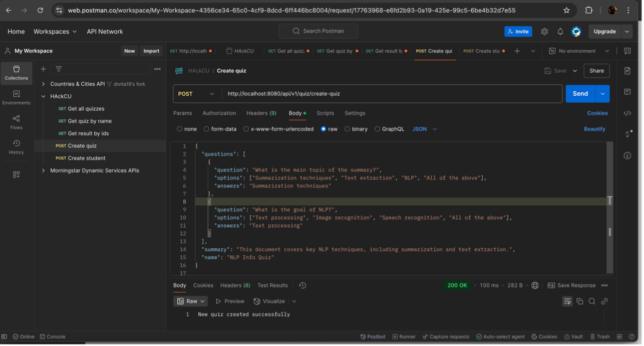This screenshot has height=346, width=644.
Task: Open browser extensions puzzle icon
Action: (x=589, y=10)
